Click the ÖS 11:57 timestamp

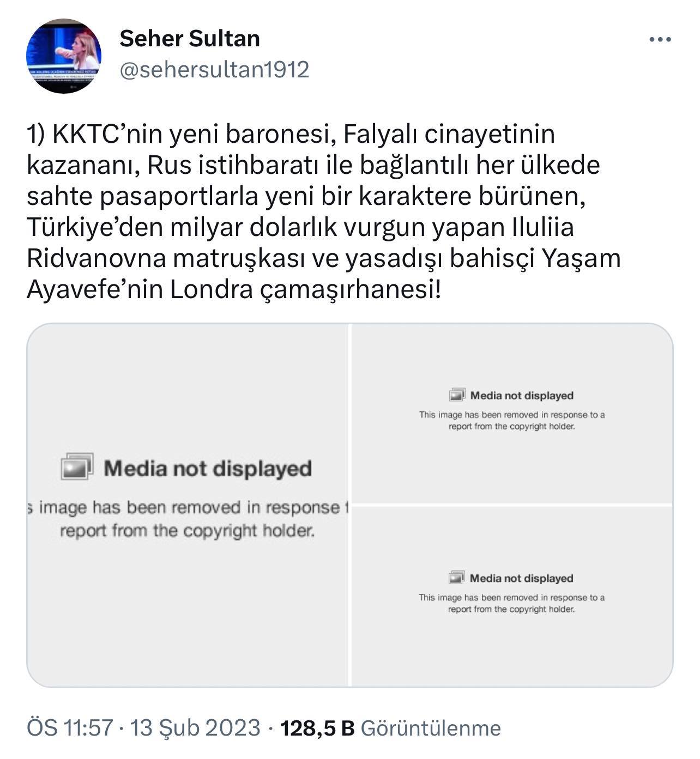(x=70, y=728)
